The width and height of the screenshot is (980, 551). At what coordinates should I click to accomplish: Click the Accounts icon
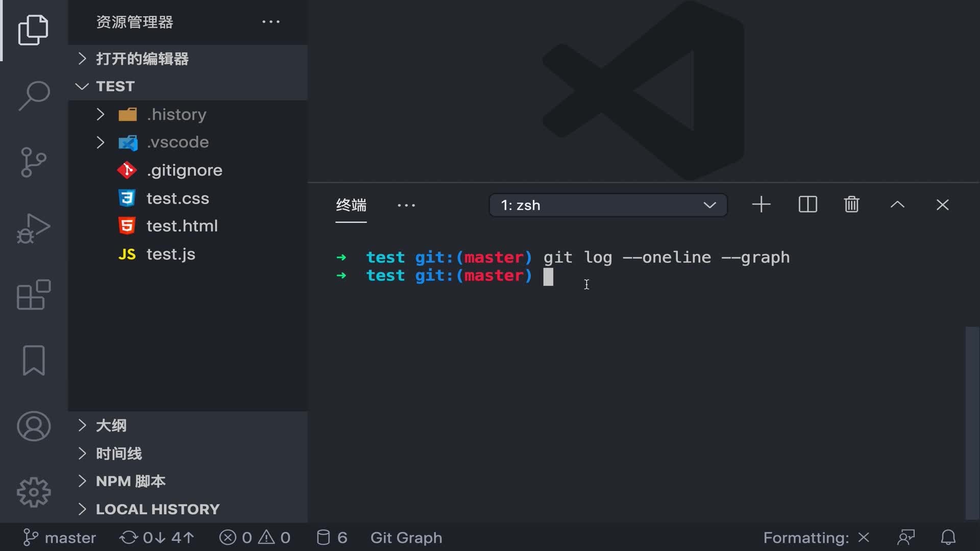tap(34, 426)
